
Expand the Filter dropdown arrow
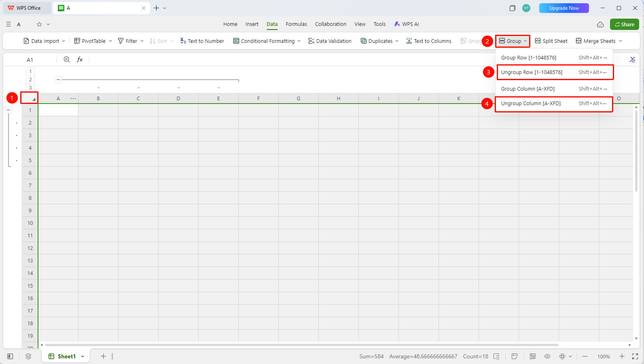pyautogui.click(x=142, y=41)
